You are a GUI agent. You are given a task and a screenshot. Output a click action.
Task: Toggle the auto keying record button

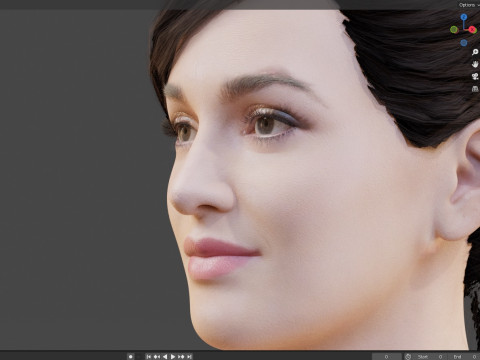130,357
